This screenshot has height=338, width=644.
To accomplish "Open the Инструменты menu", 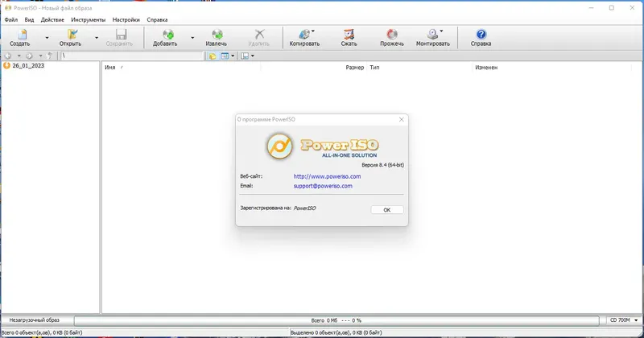I will click(89, 19).
